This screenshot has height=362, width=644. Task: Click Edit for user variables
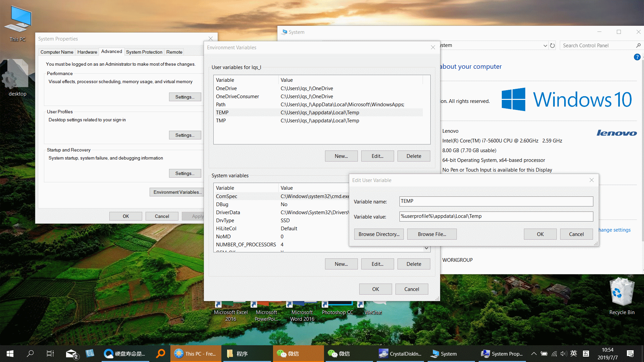377,156
